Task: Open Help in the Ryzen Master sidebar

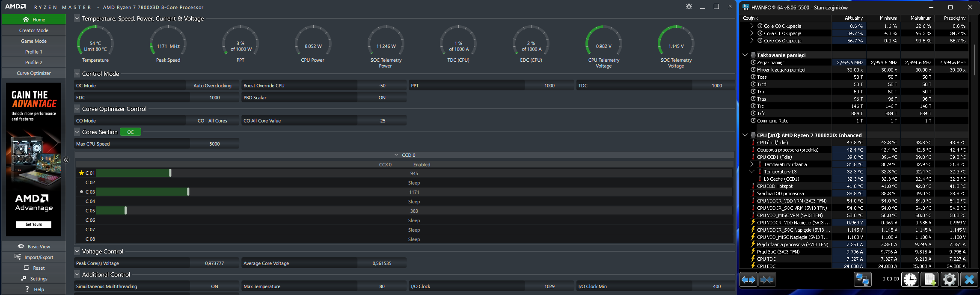Action: (34, 289)
